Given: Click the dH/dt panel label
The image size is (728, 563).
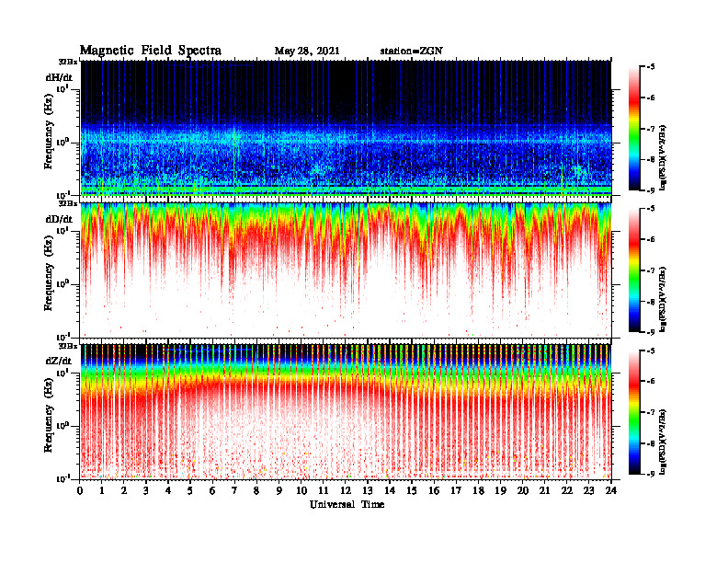Looking at the screenshot, I should click(x=59, y=77).
